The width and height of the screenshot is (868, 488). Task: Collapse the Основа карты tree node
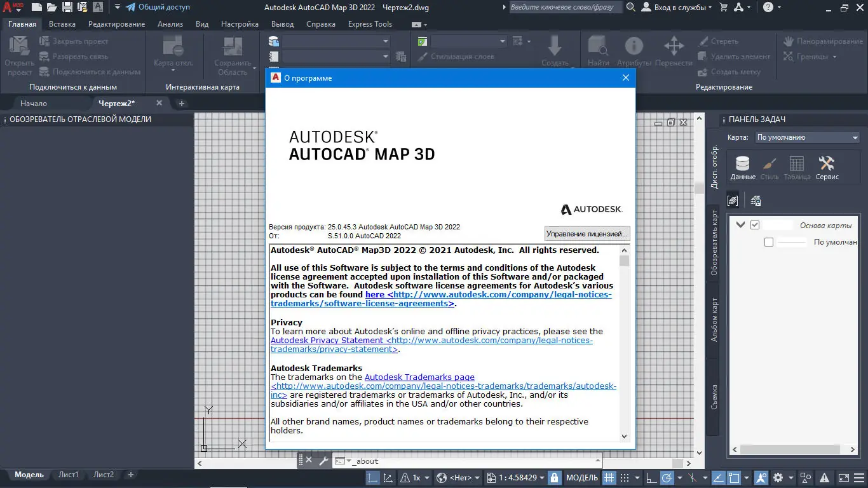coord(740,224)
